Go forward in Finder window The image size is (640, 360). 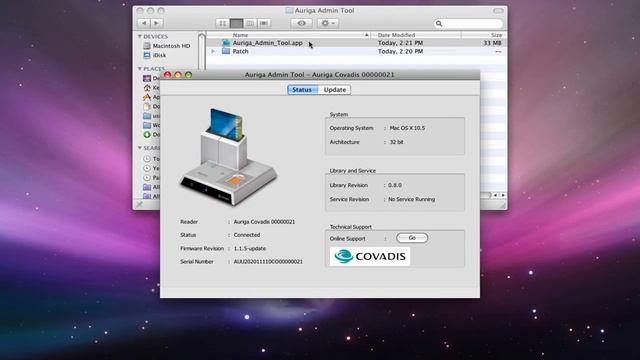pyautogui.click(x=156, y=23)
